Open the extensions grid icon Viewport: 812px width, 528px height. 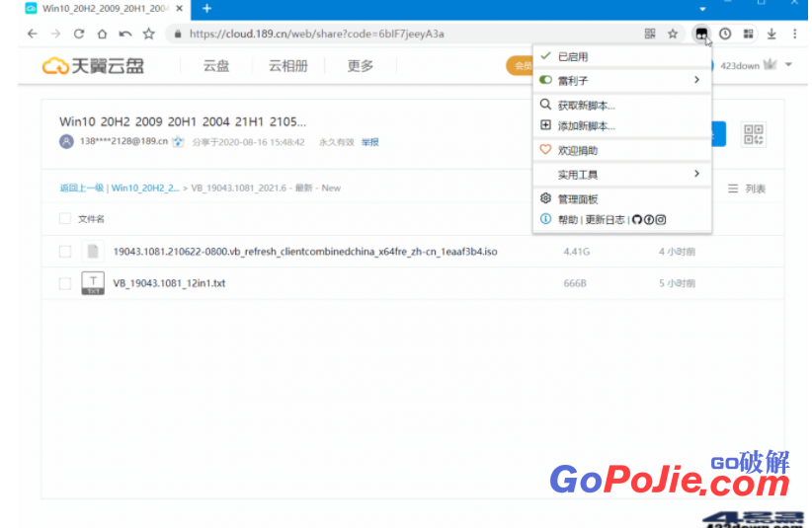749,35
